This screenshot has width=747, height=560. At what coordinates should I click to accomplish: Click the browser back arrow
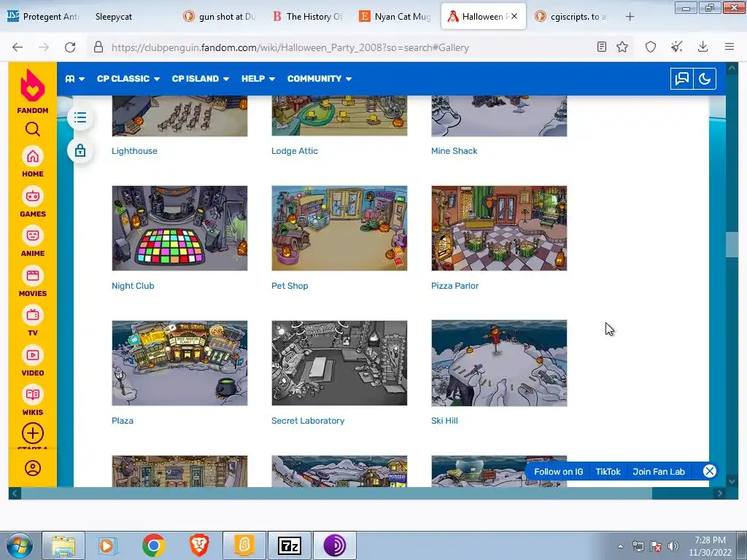[x=18, y=47]
